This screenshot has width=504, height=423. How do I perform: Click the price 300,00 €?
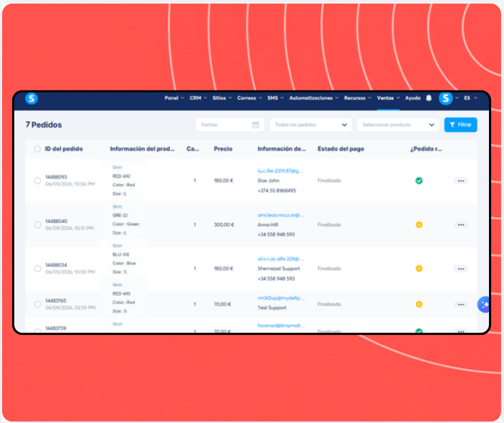click(x=224, y=224)
